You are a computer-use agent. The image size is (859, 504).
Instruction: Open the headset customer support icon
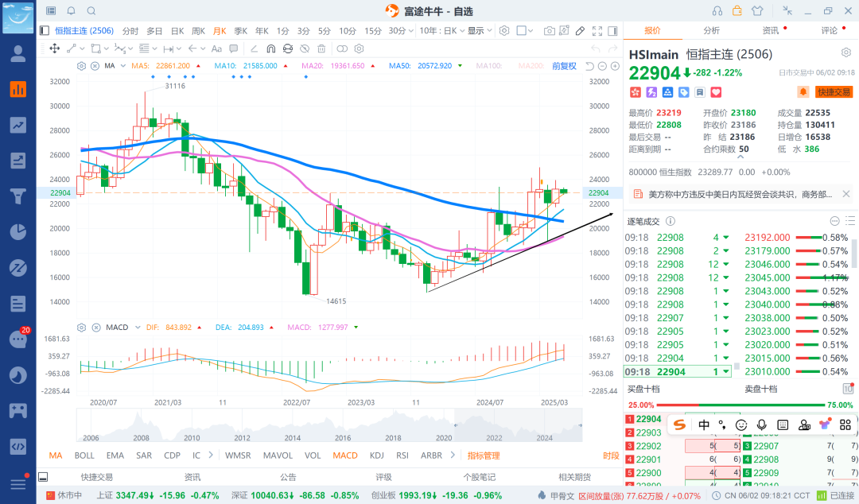(x=717, y=11)
